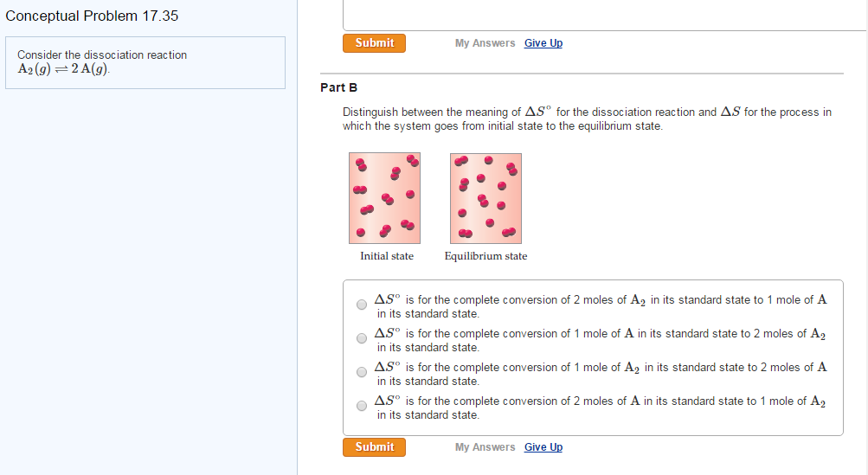Image resolution: width=868 pixels, height=475 pixels.
Task: Click the Part B question prompt text
Action: 587,119
